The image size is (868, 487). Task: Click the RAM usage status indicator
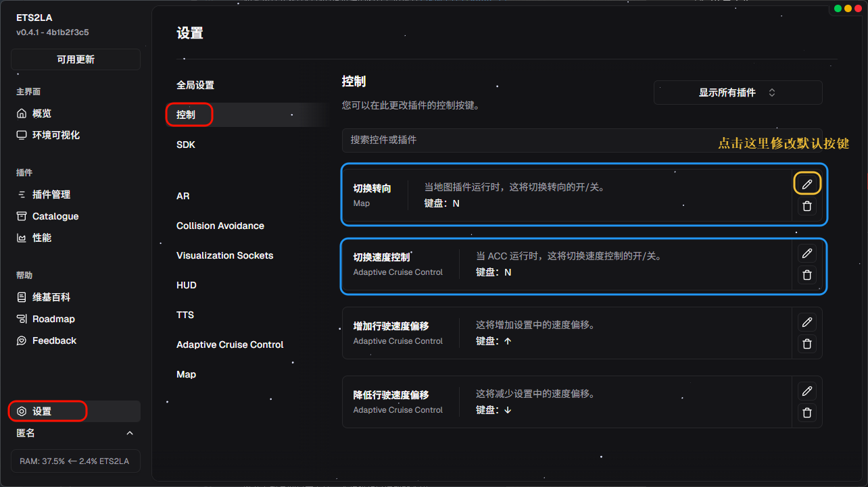[76, 461]
